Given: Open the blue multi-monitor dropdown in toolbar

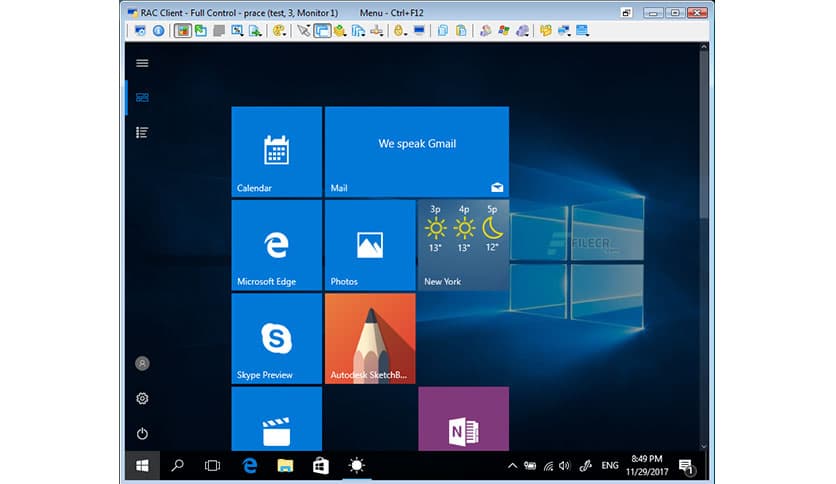Looking at the screenshot, I should pos(358,31).
